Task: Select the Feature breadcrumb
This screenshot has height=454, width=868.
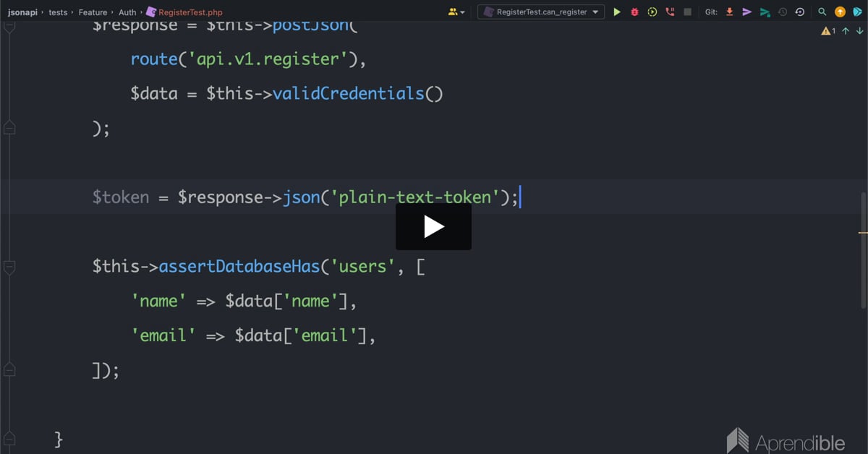Action: pos(93,12)
